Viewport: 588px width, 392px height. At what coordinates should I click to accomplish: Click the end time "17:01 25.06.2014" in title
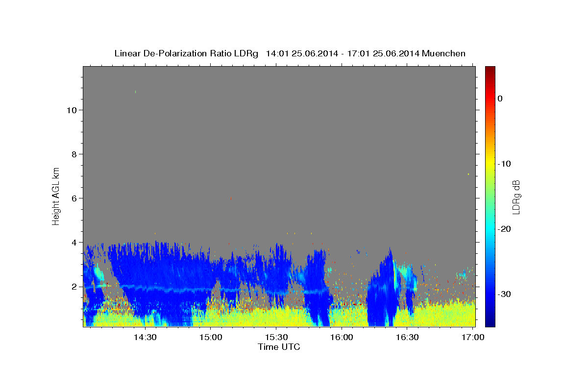coord(383,53)
